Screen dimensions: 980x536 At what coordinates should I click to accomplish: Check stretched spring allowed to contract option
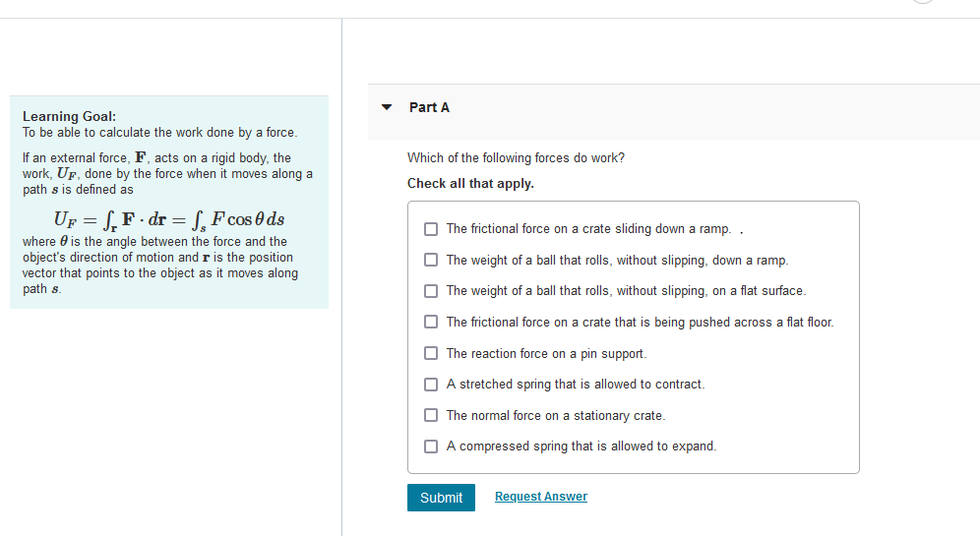tap(431, 385)
